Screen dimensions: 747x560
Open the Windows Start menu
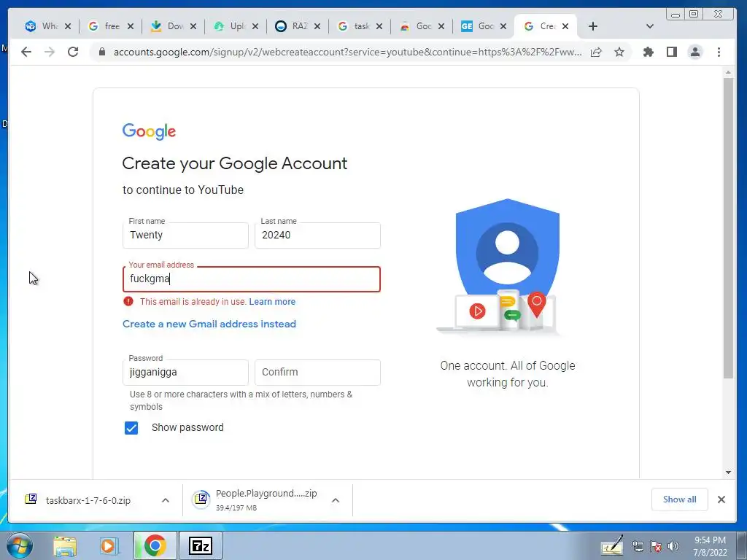pyautogui.click(x=19, y=545)
